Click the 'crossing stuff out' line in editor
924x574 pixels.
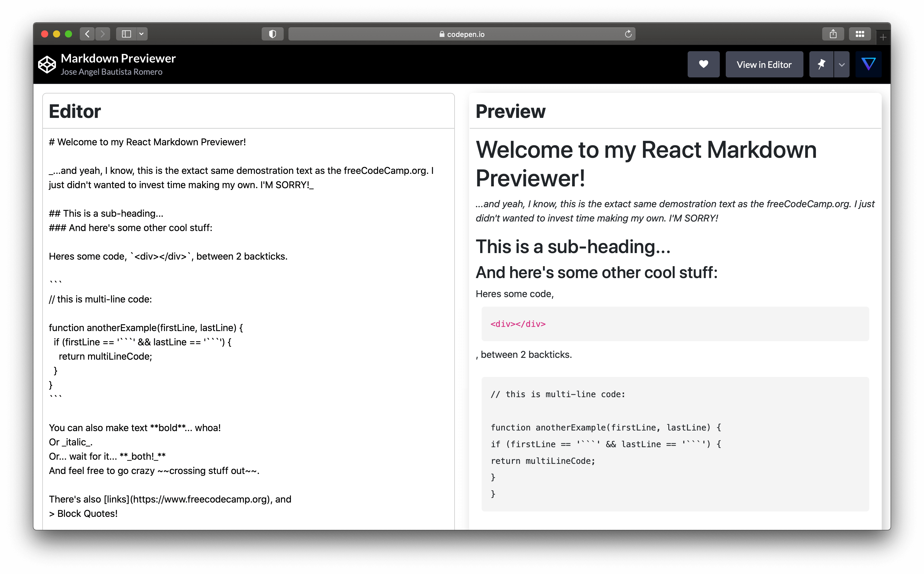pyautogui.click(x=154, y=471)
